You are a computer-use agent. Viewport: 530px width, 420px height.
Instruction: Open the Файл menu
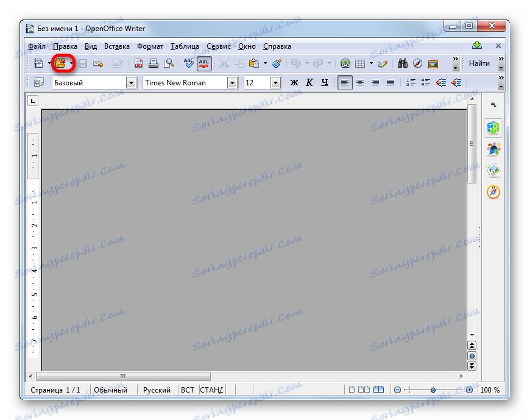(37, 46)
